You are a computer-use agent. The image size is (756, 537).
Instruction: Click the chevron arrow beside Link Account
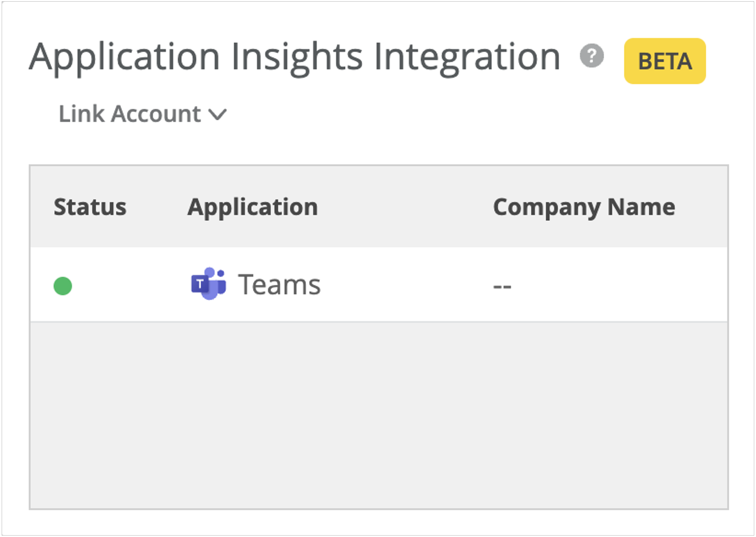click(217, 114)
